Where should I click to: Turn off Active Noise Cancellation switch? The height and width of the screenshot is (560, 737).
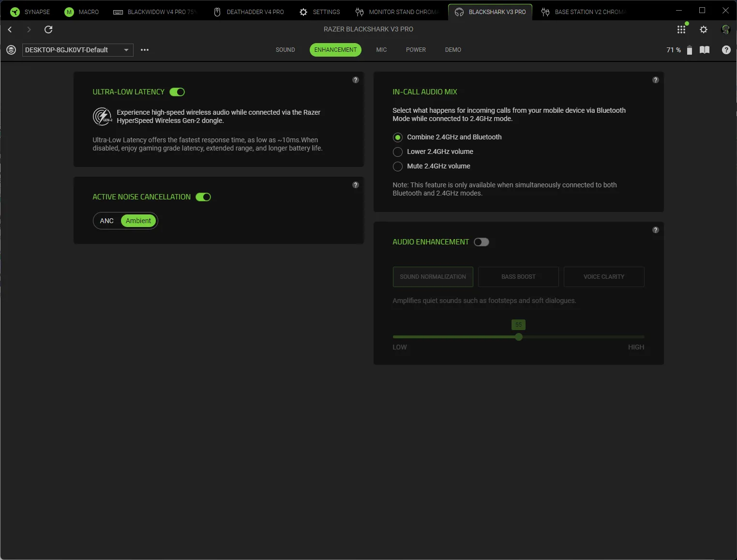tap(203, 197)
